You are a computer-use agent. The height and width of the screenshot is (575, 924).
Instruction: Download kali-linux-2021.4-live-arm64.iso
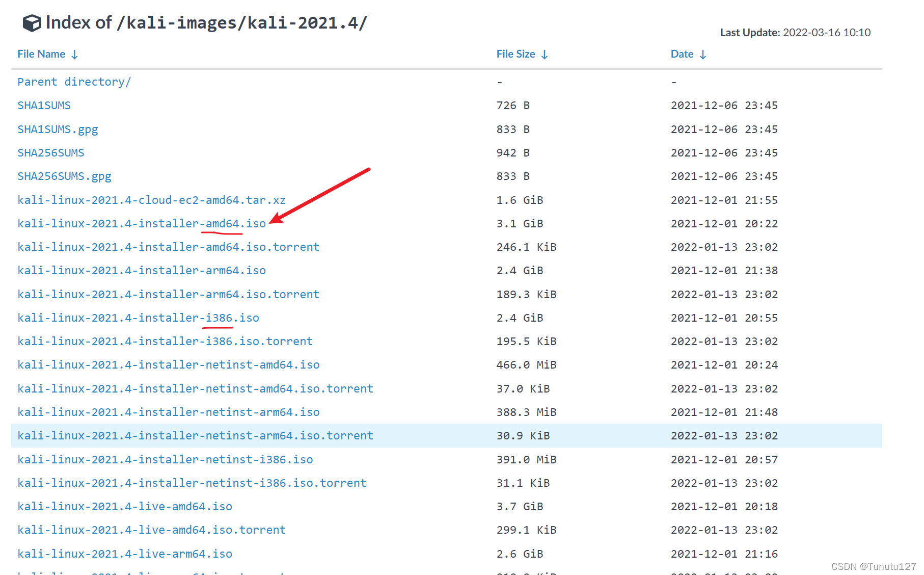point(125,554)
